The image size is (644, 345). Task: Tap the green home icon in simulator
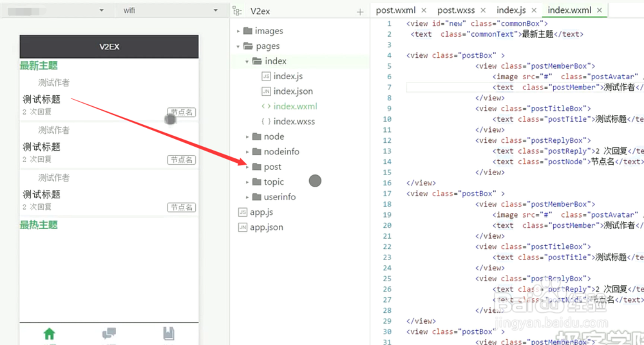(x=50, y=333)
